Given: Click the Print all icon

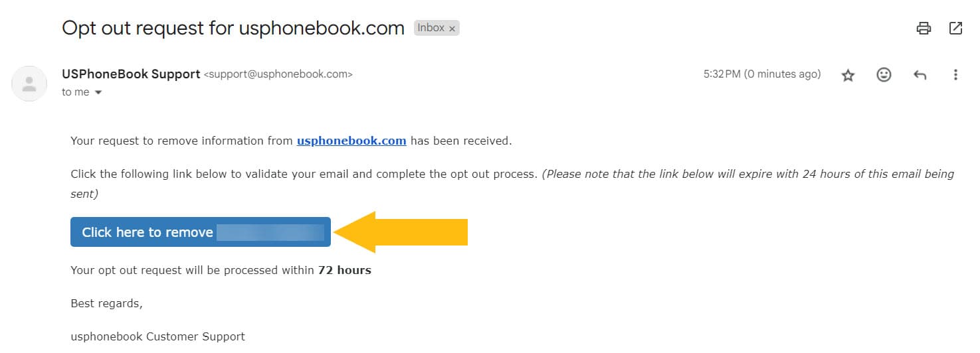Looking at the screenshot, I should [924, 28].
